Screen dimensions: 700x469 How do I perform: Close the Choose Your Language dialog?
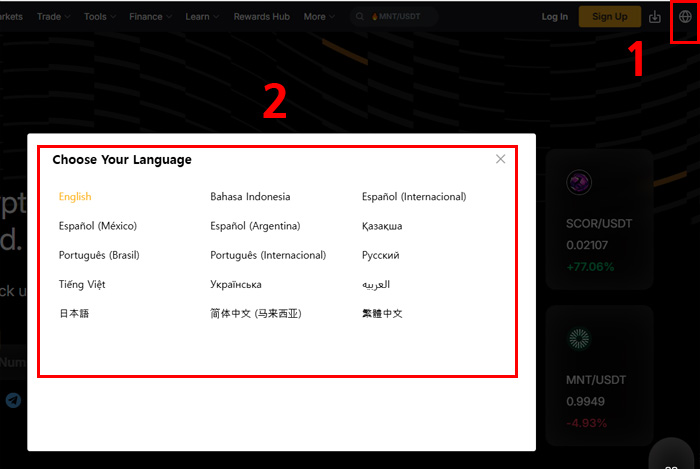tap(500, 159)
